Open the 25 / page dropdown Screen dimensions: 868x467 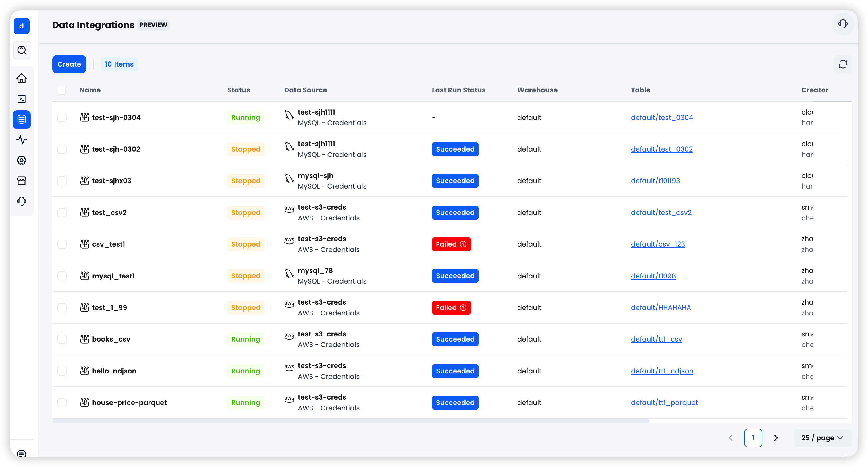pyautogui.click(x=821, y=438)
